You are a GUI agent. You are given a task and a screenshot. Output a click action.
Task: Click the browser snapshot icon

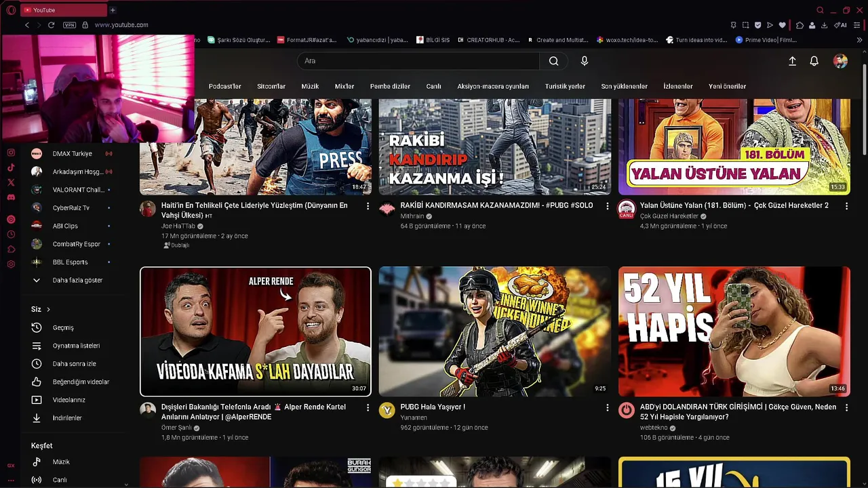coord(745,25)
